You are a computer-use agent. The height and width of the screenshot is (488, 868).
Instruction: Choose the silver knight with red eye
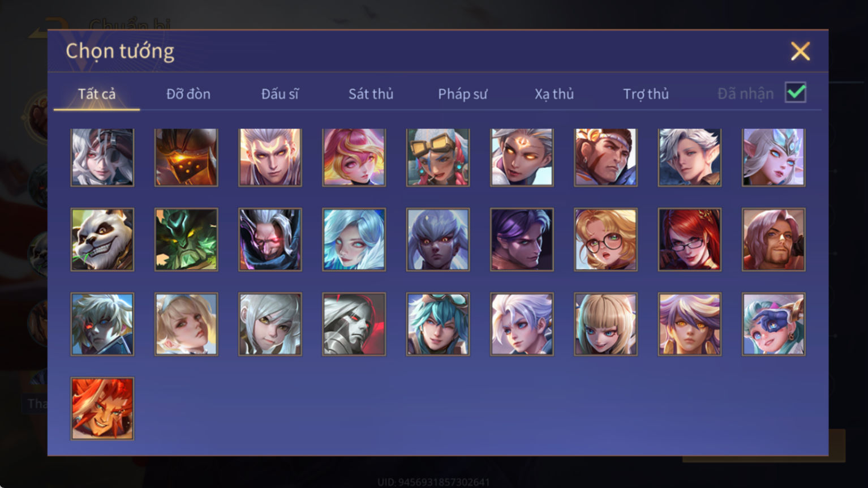coord(354,324)
